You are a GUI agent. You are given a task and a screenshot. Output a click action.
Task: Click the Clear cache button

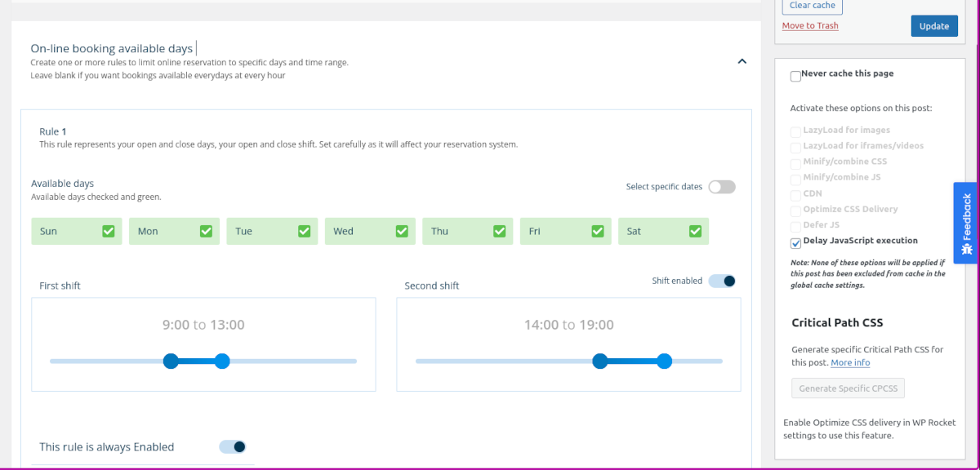coord(812,6)
